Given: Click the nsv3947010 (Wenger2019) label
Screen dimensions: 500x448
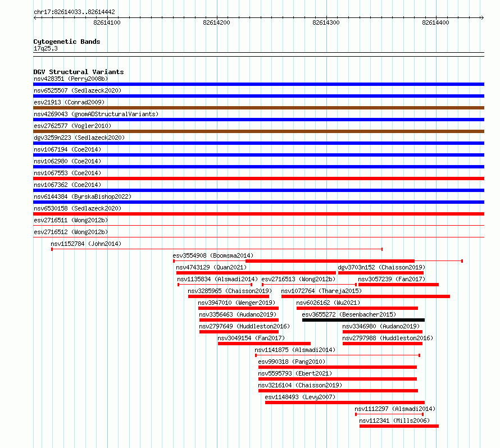Looking at the screenshot, I should 237,303.
